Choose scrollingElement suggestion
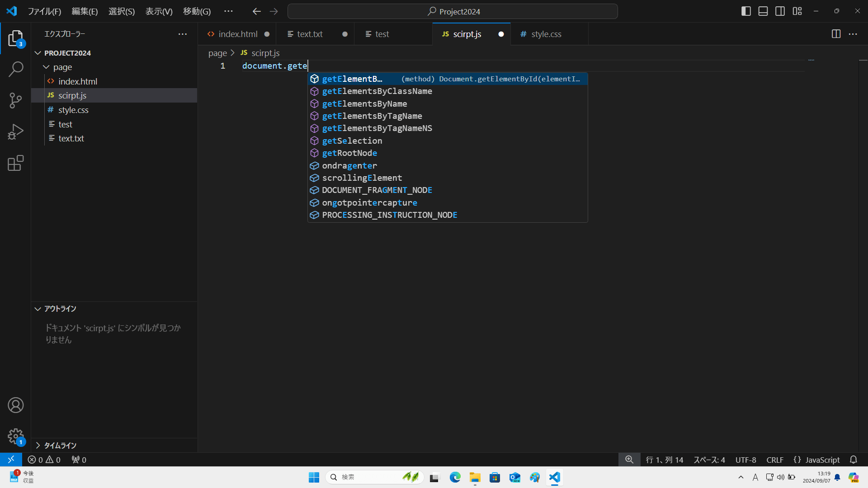868x488 pixels. click(x=448, y=178)
